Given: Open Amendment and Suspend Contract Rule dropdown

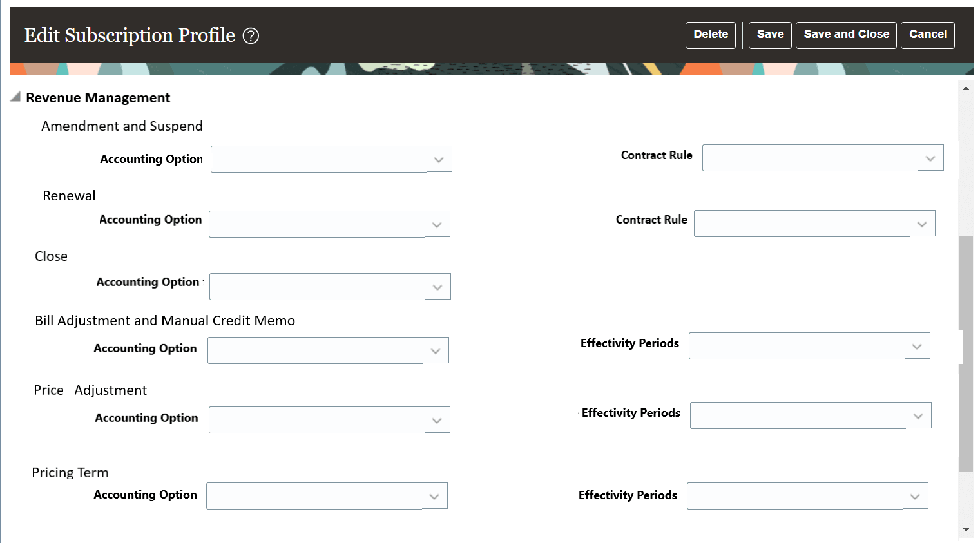Looking at the screenshot, I should (823, 158).
